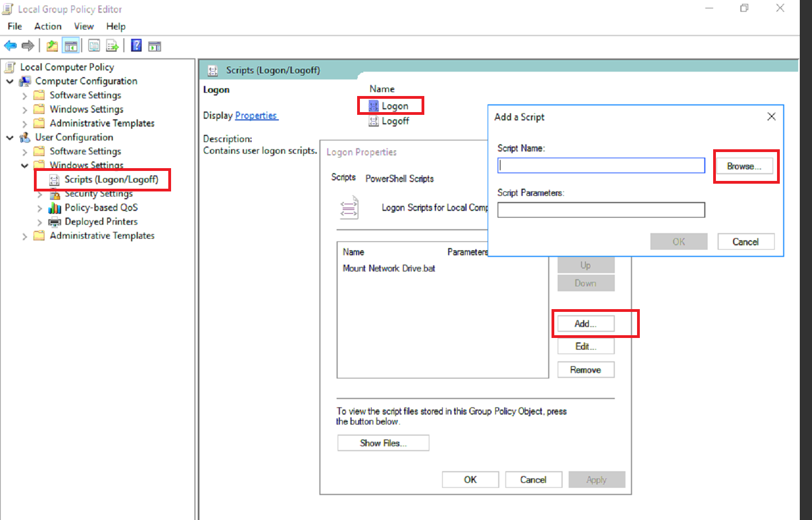Toggle Show/Hide Action Pane toolbar icon
The width and height of the screenshot is (812, 520).
coord(154,46)
